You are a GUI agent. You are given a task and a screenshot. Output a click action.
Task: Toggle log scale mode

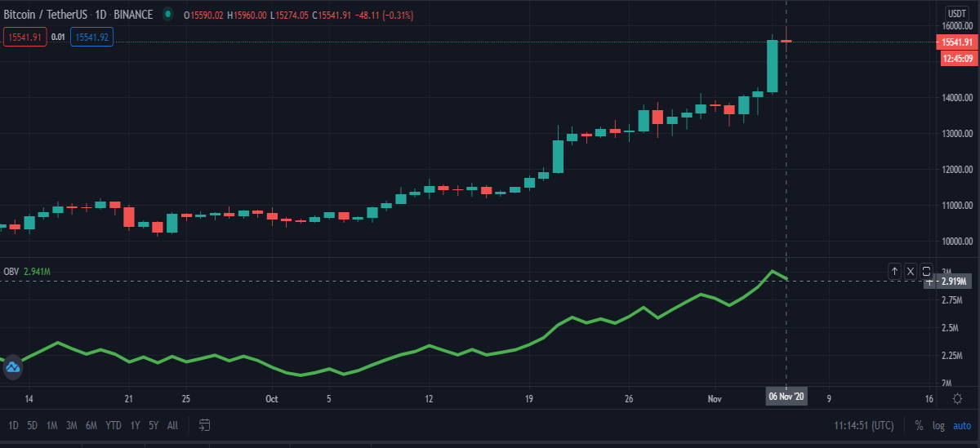click(x=938, y=425)
